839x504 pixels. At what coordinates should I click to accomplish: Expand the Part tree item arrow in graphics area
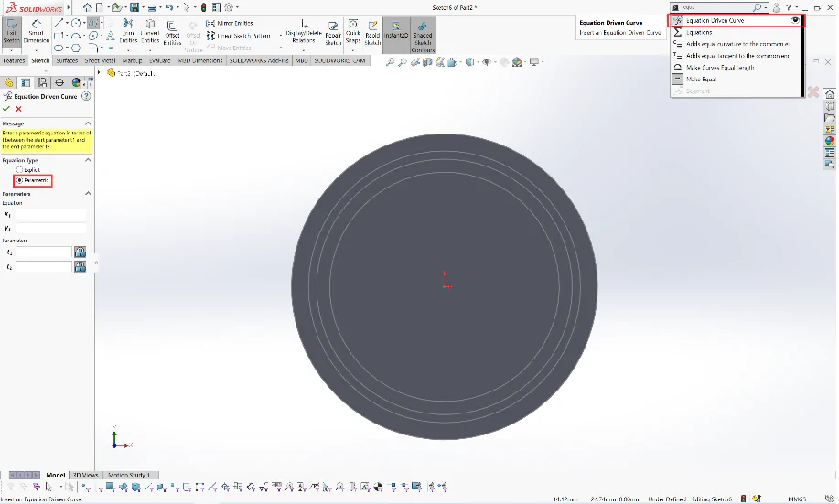coord(99,73)
